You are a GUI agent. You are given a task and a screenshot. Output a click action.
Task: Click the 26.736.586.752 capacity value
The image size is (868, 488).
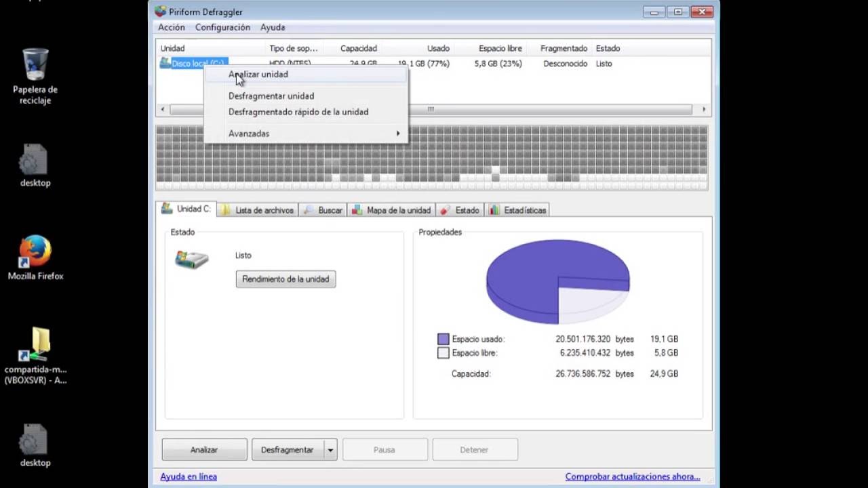point(583,374)
